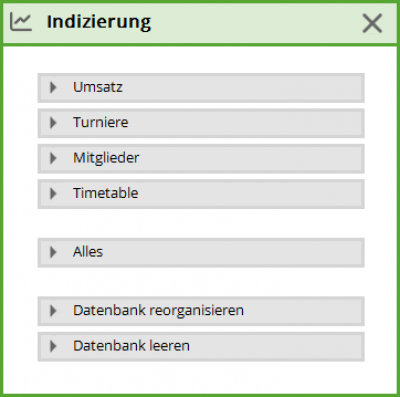
Task: Click the triangle arrow beside Timetable
Action: point(53,194)
